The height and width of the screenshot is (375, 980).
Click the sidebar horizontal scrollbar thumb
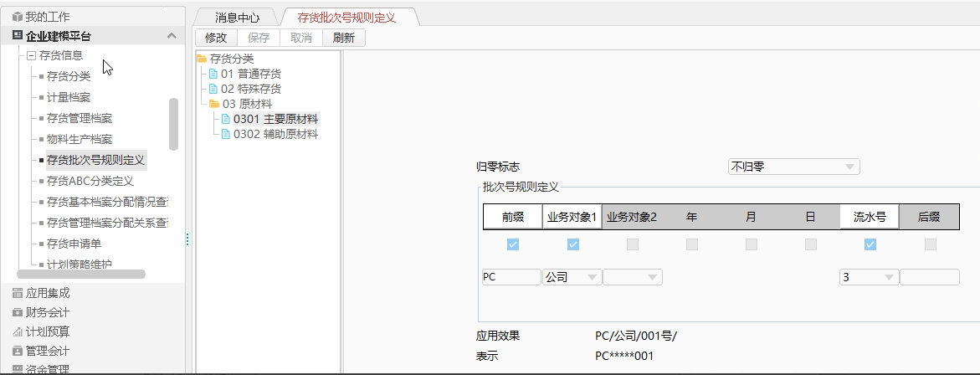pos(81,274)
